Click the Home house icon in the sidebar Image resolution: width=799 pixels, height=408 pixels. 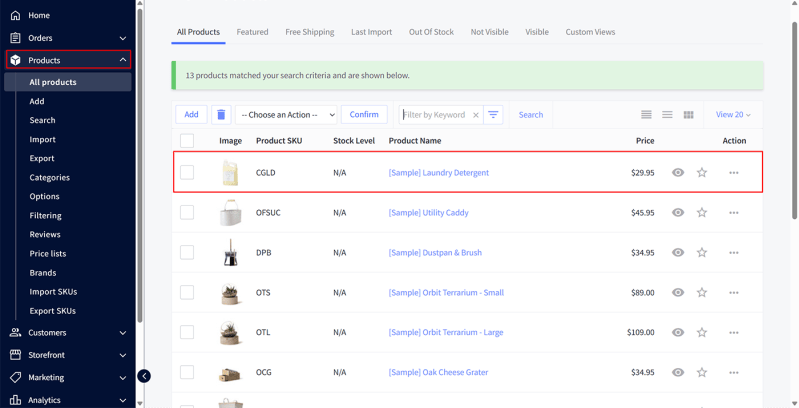point(16,15)
